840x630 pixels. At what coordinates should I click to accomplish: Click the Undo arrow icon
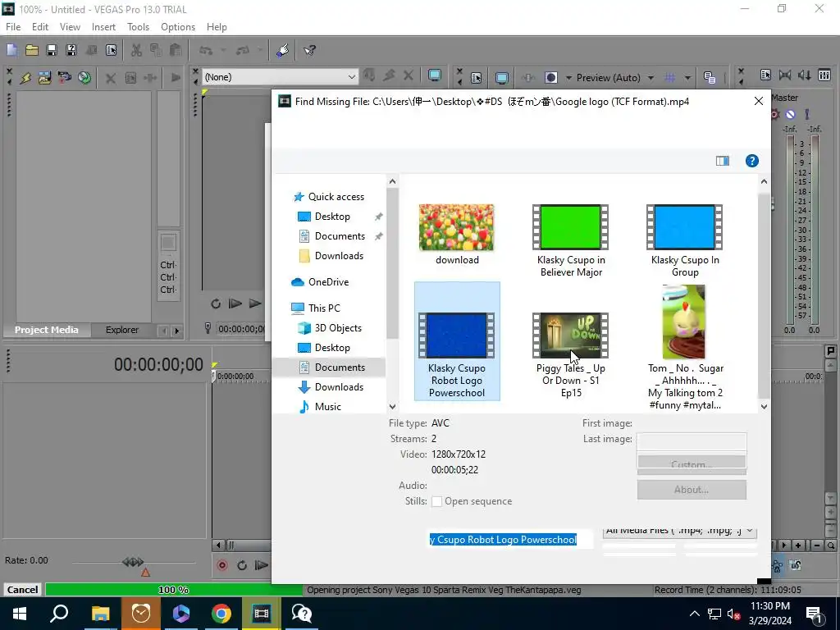[206, 50]
